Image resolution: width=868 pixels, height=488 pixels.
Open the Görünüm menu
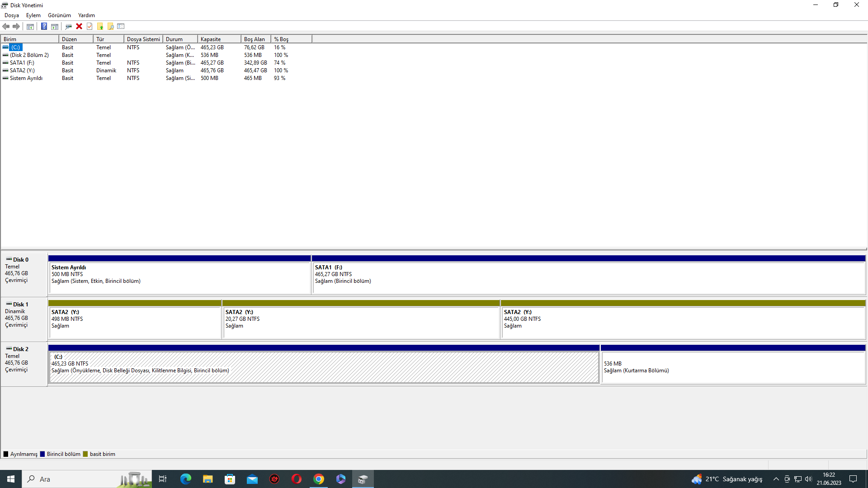(x=59, y=15)
